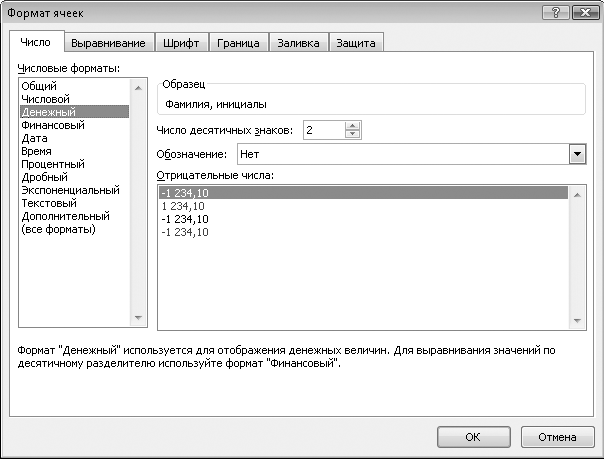
Task: Click the Отмена button
Action: pos(557,437)
